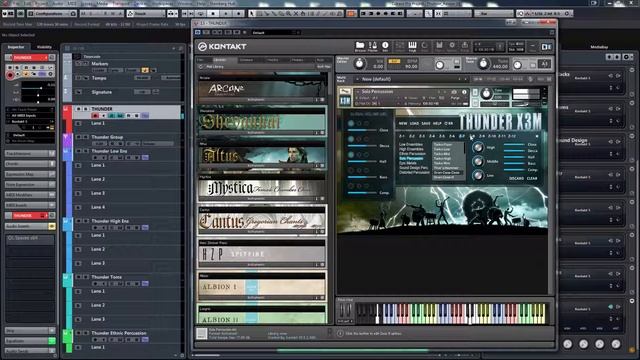Image resolution: width=640 pixels, height=360 pixels.
Task: Select the Thunder High Ens track
Action: click(x=110, y=221)
